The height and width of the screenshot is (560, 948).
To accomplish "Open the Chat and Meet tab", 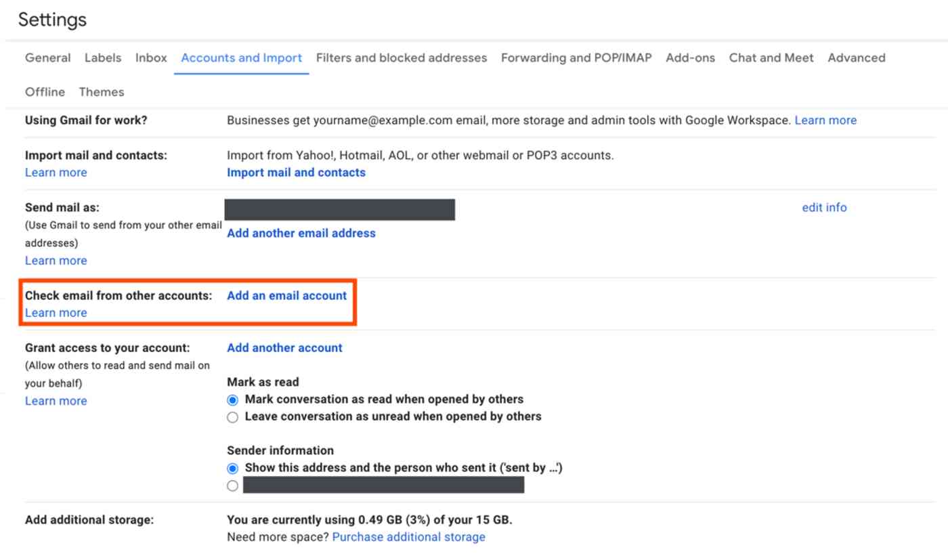I will (x=771, y=58).
